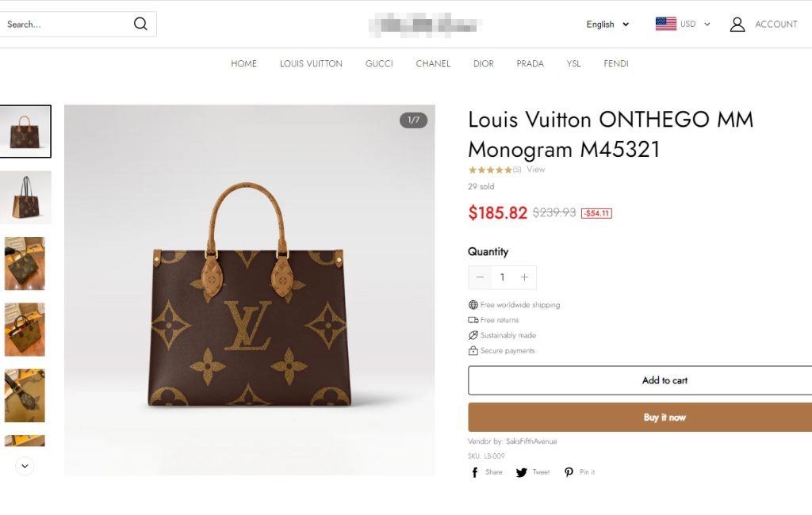Click the search magnifier icon
Viewport: 812px width, 515px height.
[140, 24]
